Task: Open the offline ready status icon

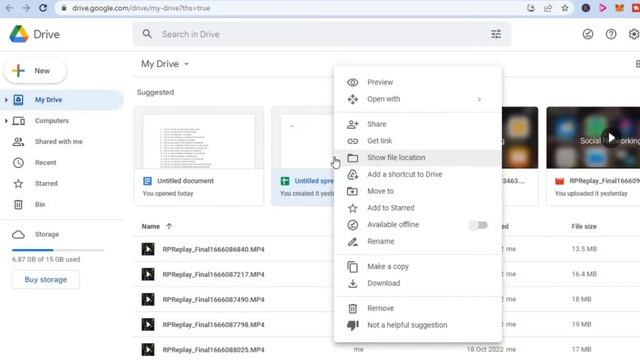Action: tap(588, 34)
